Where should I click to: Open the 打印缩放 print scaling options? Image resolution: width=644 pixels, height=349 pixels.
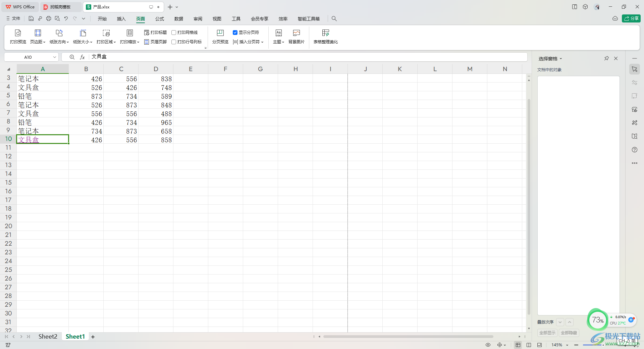pos(129,37)
